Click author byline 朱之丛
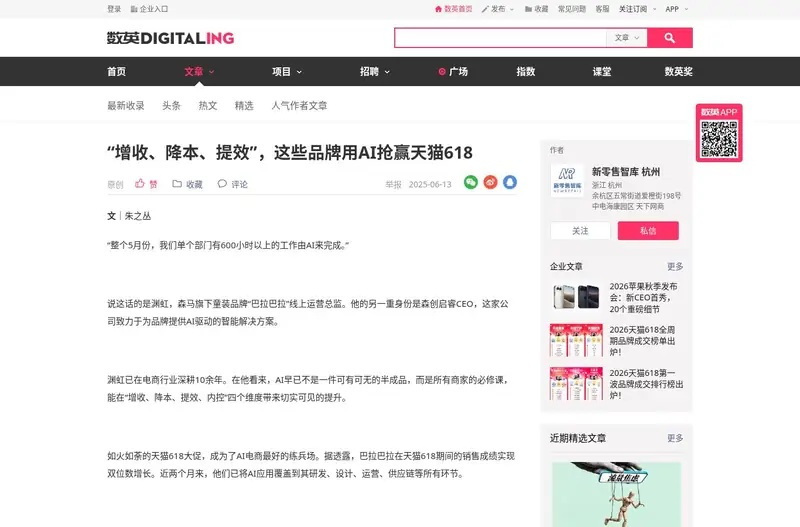 tap(138, 216)
